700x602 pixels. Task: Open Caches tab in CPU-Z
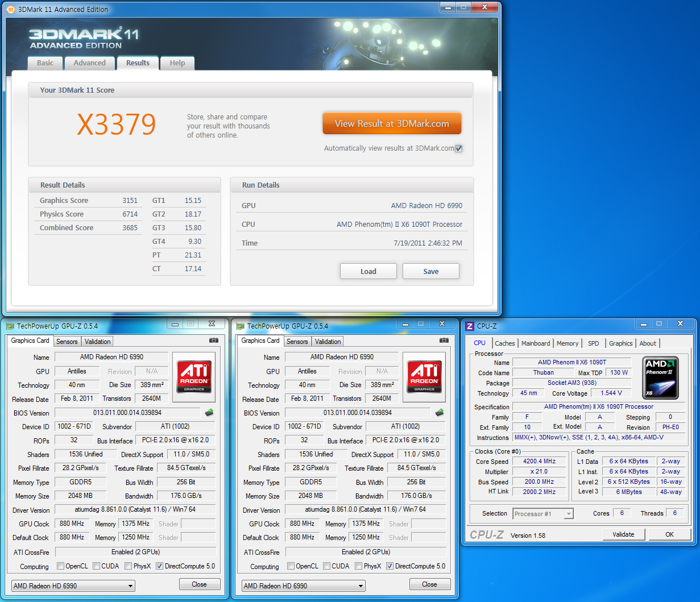(505, 343)
